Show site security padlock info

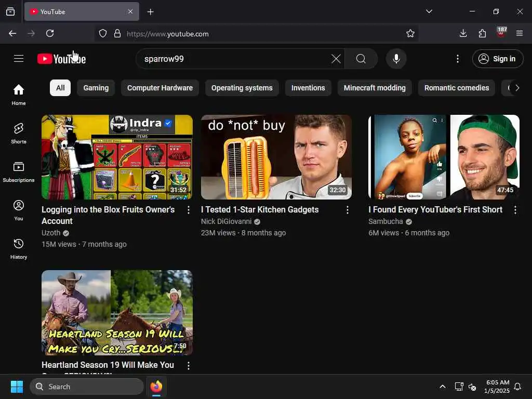pyautogui.click(x=117, y=34)
